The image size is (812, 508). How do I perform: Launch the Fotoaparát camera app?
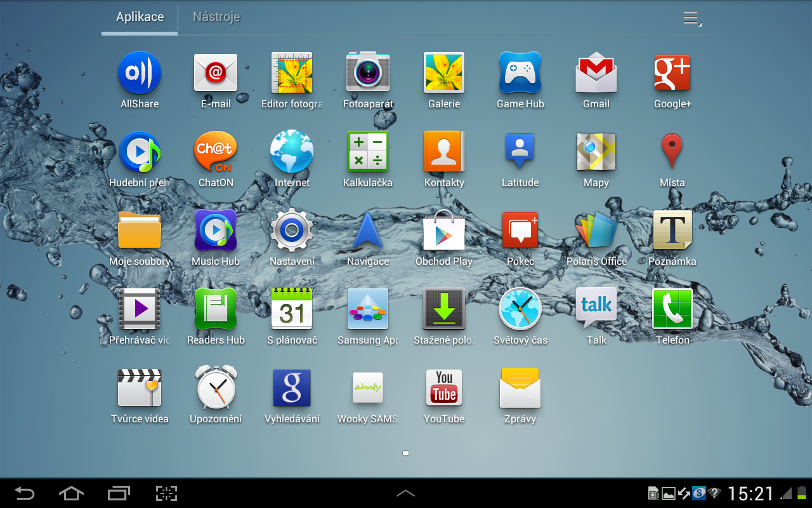(x=368, y=72)
